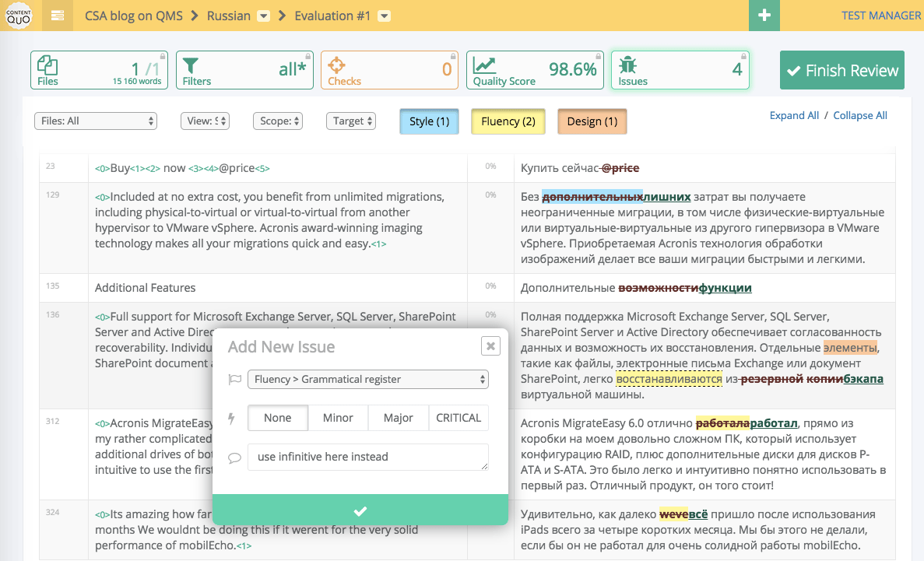Toggle the yellow Fluency (2) filter
Viewport: 924px width, 561px height.
pyautogui.click(x=508, y=121)
